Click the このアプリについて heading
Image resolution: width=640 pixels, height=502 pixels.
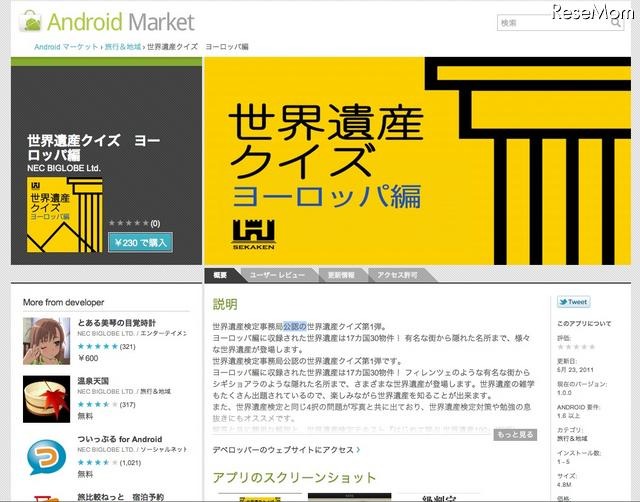584,323
